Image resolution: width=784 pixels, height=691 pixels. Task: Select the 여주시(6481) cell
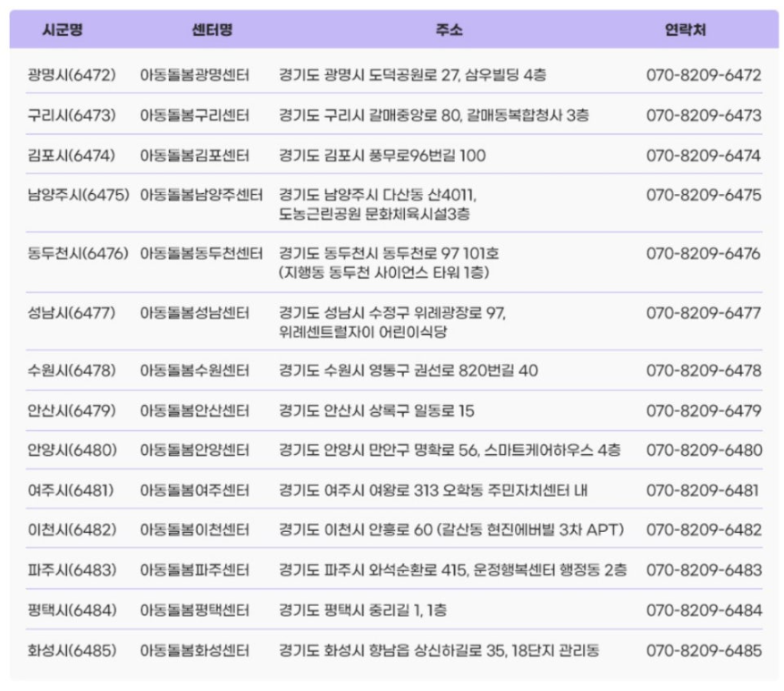tap(71, 491)
